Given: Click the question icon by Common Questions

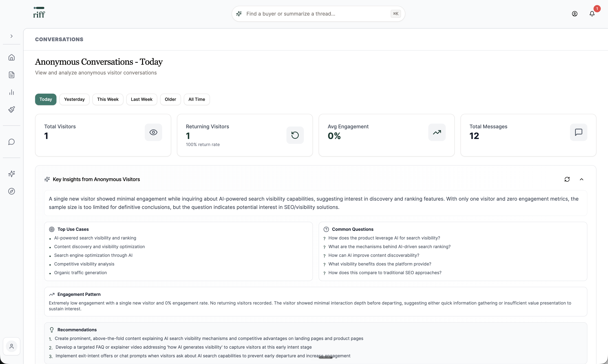Looking at the screenshot, I should pyautogui.click(x=326, y=229).
